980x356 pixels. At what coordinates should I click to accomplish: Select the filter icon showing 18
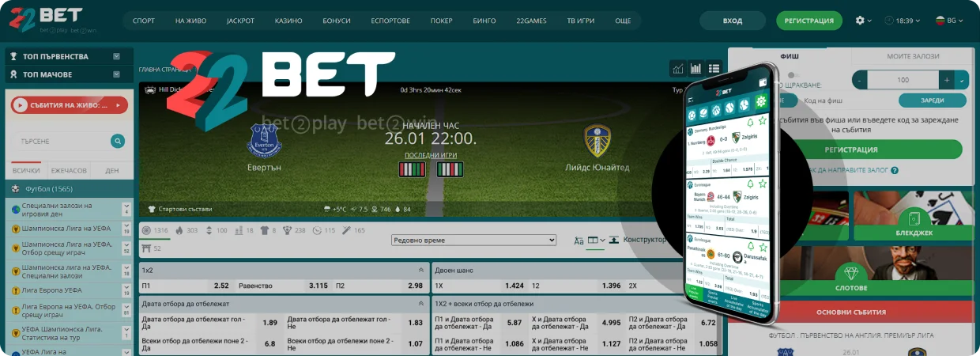coord(239,230)
